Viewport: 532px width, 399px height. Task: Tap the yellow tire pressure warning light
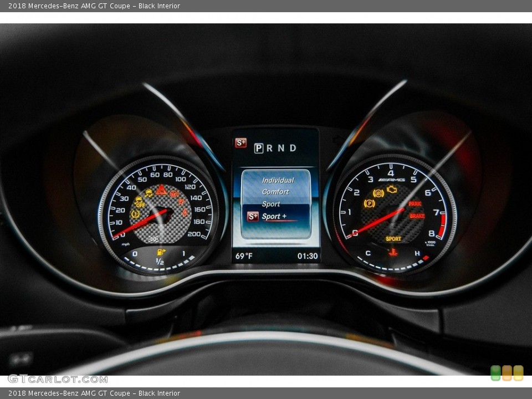[x=135, y=214]
